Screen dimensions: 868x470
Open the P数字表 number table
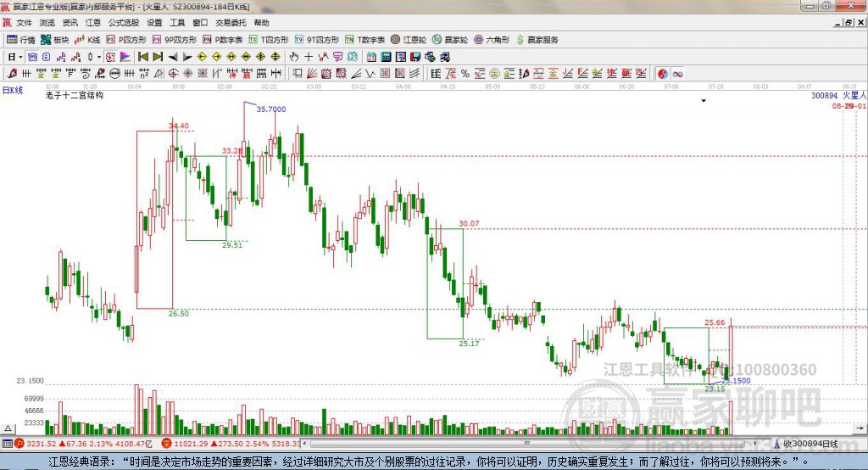[223, 39]
